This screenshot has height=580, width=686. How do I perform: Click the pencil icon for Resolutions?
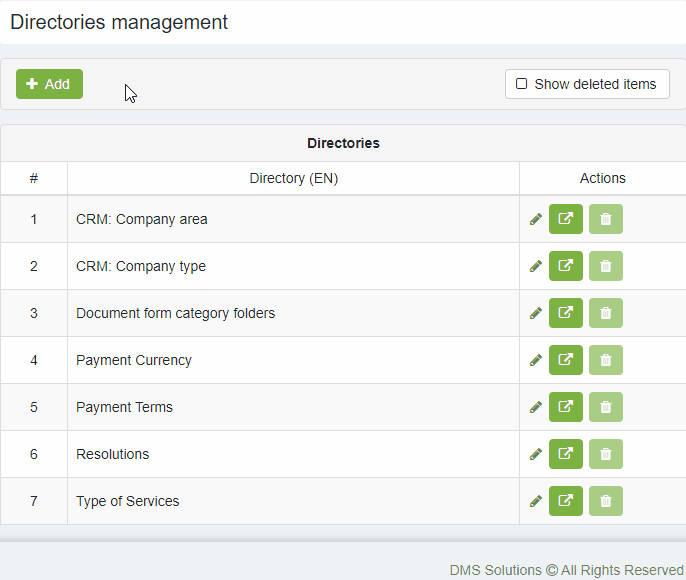point(536,454)
